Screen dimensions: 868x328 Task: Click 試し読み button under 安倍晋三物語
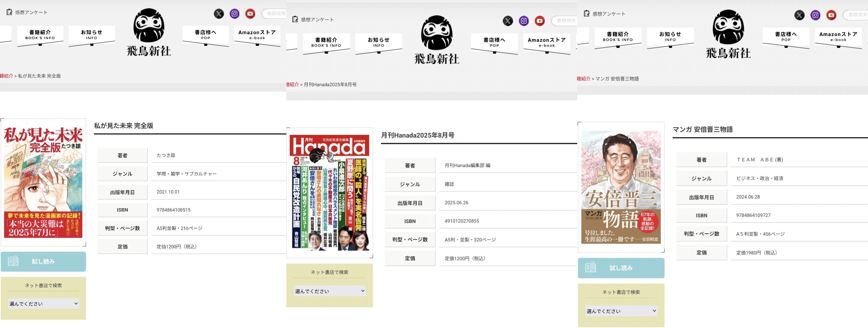pyautogui.click(x=621, y=268)
